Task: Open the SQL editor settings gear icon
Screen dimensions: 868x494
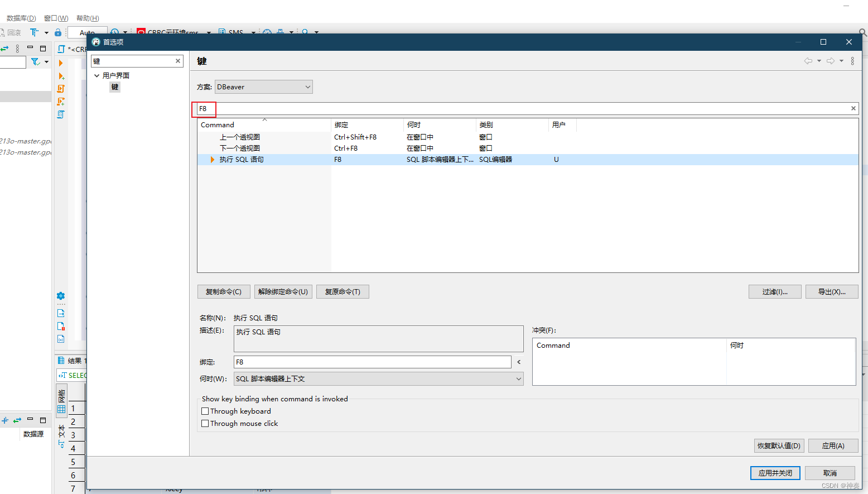Action: click(61, 296)
